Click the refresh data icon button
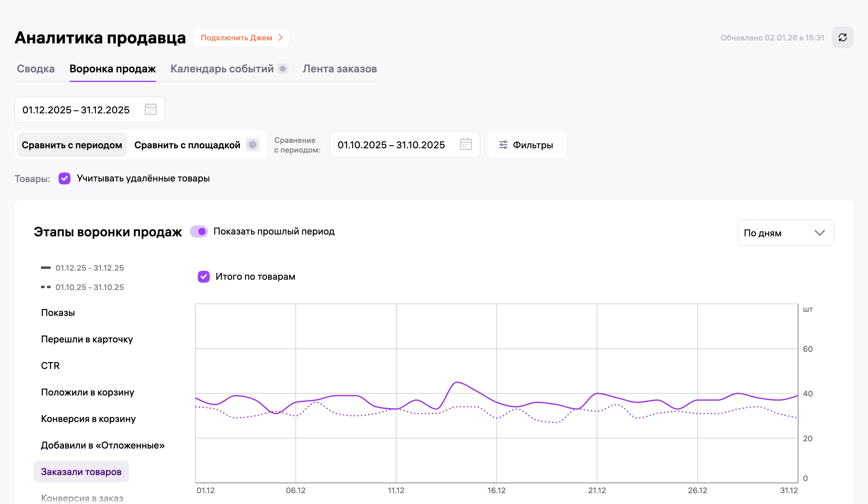This screenshot has width=868, height=504. [842, 38]
